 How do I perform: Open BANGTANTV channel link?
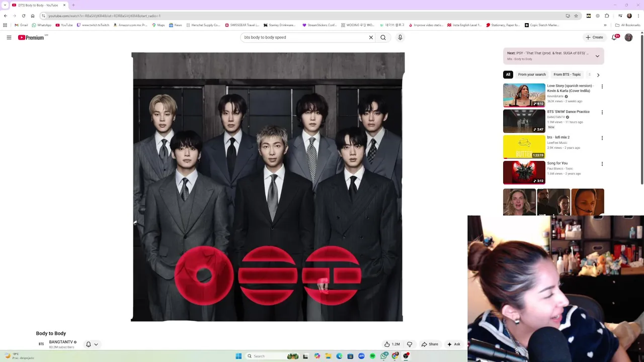click(x=61, y=342)
